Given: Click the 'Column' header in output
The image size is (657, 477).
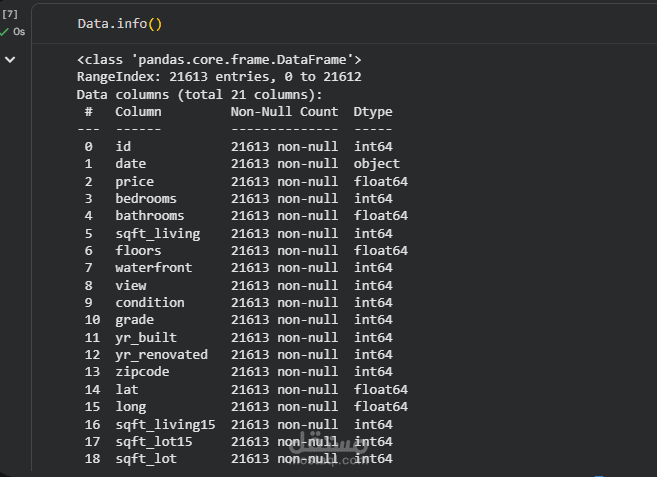Looking at the screenshot, I should pyautogui.click(x=138, y=112).
